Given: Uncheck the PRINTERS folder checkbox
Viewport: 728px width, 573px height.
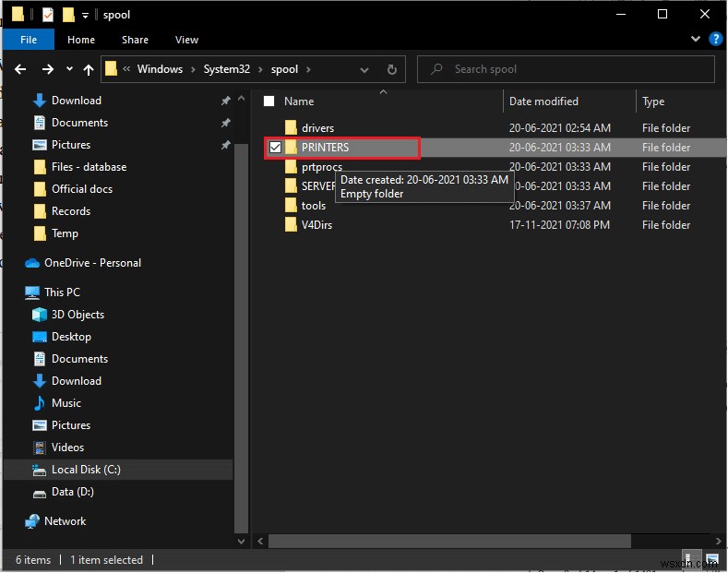Looking at the screenshot, I should click(275, 148).
